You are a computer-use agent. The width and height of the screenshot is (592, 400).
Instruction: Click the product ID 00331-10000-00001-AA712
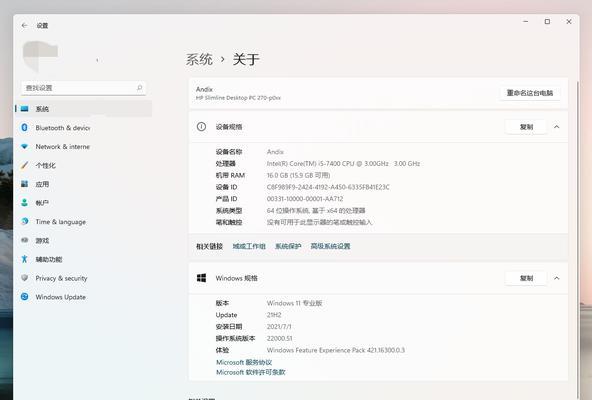305,199
